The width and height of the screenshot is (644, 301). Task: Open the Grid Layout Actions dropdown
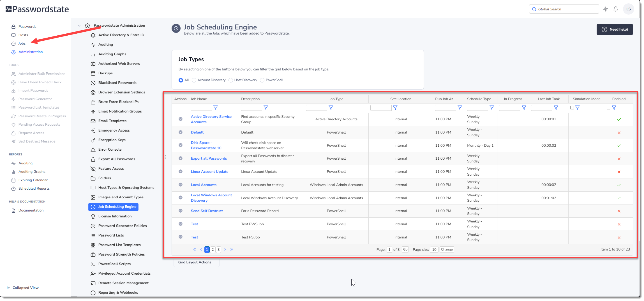click(197, 262)
